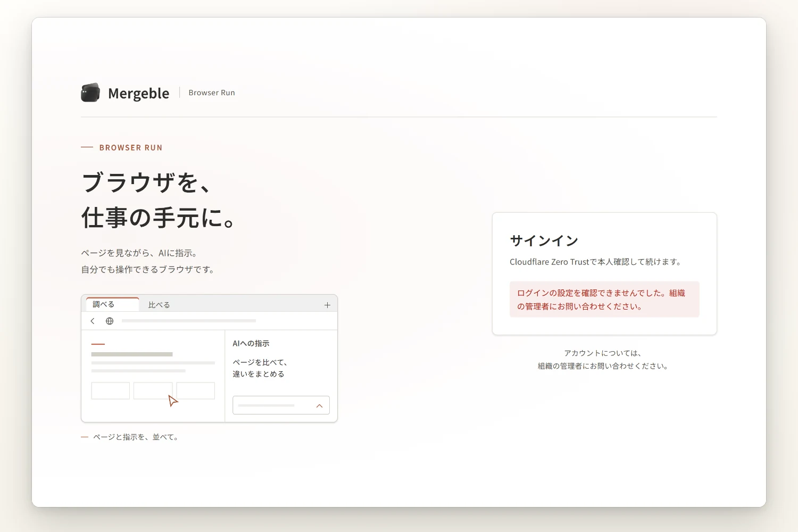Click the cursor arrow icon in mock page

[173, 401]
